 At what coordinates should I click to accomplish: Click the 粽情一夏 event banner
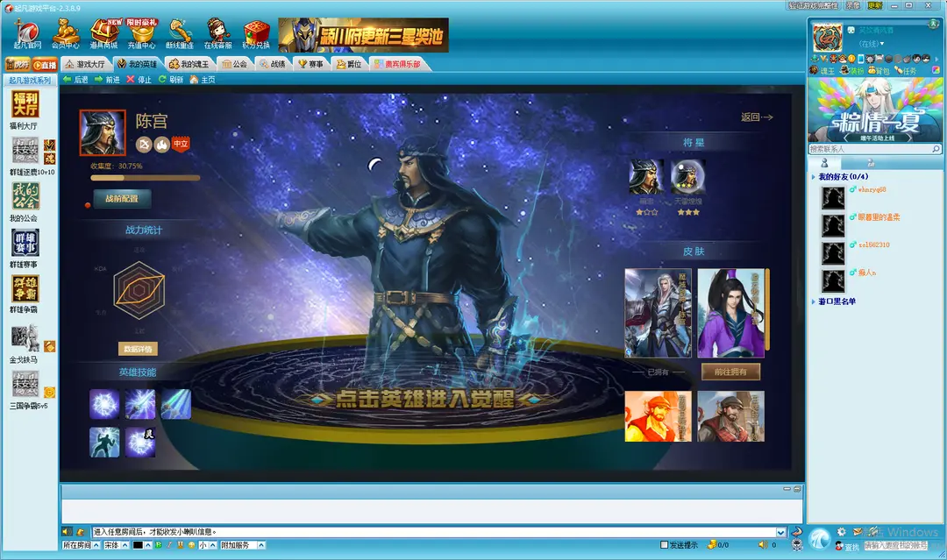(875, 110)
